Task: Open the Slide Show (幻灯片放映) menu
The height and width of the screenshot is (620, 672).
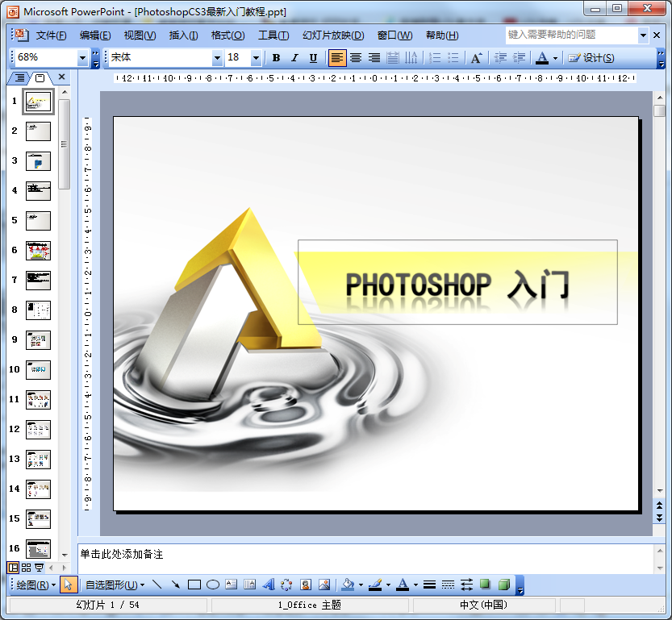Action: click(333, 35)
